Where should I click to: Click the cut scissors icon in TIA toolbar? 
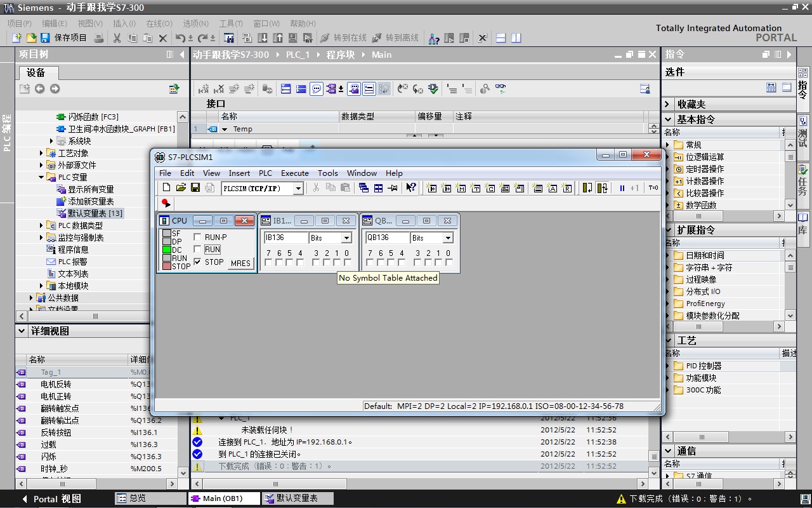pyautogui.click(x=117, y=38)
